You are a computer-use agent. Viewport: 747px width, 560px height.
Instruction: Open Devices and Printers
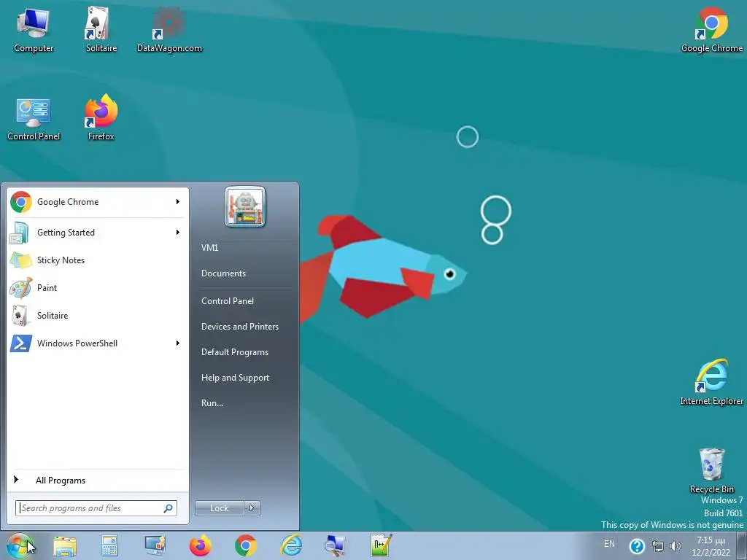pyautogui.click(x=239, y=326)
